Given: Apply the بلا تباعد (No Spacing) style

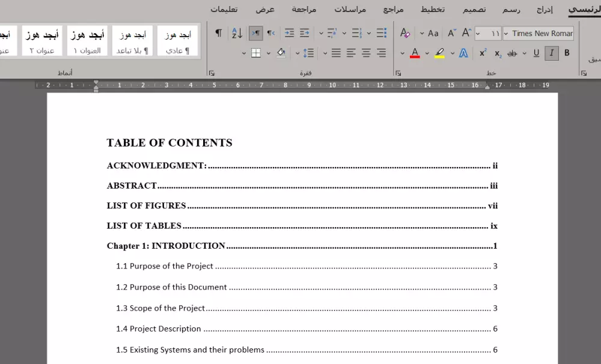Looking at the screenshot, I should 132,41.
